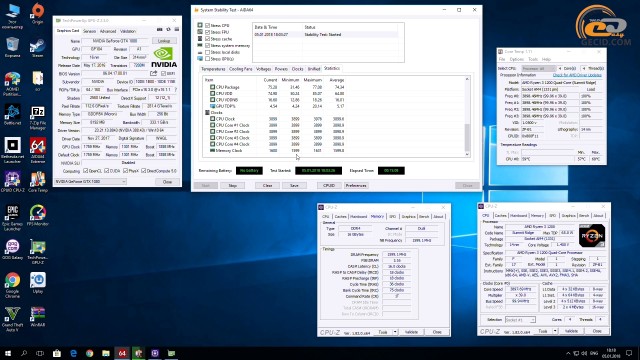Open the WinRAR desktop shortcut
This screenshot has width=640, height=360.
[x=38, y=317]
